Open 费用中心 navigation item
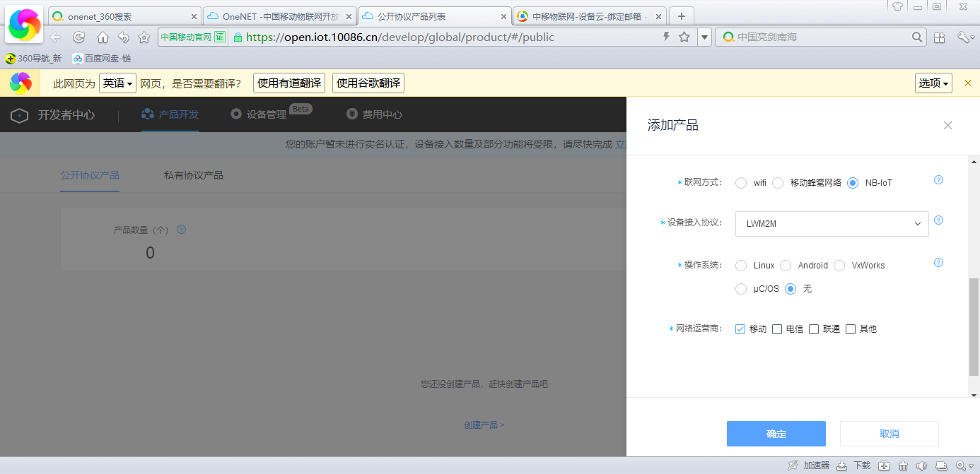 click(x=374, y=114)
